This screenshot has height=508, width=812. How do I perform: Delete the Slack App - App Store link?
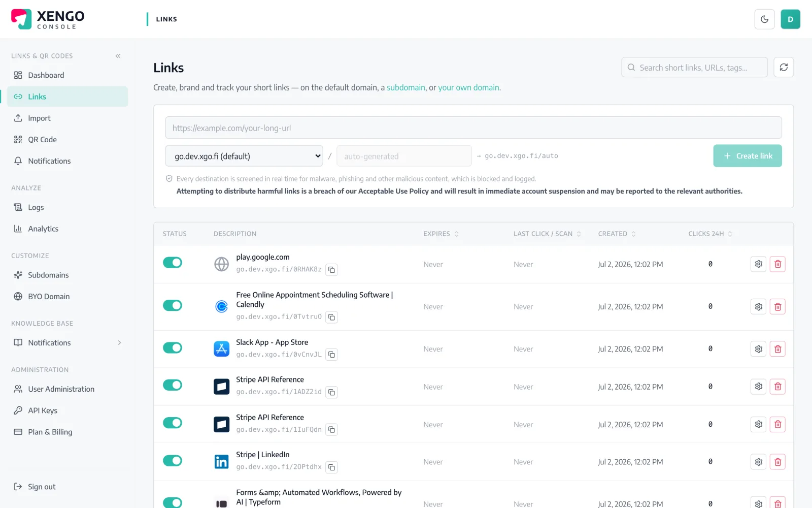tap(777, 349)
